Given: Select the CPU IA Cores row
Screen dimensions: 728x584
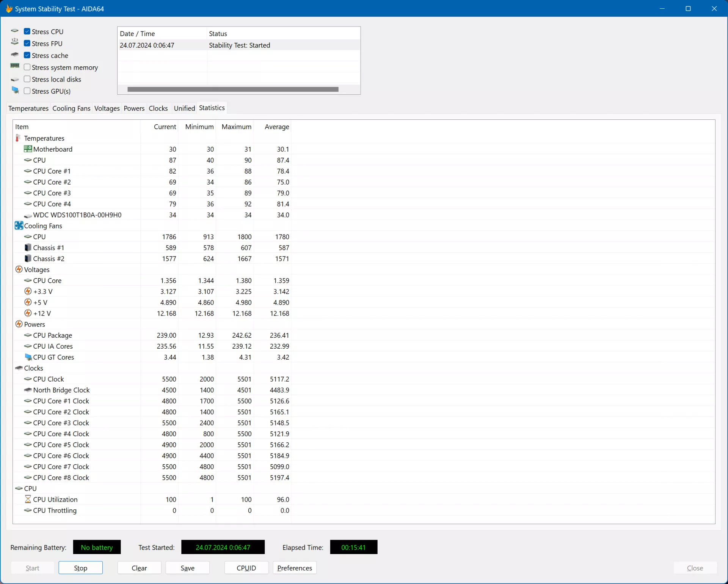Looking at the screenshot, I should click(152, 346).
